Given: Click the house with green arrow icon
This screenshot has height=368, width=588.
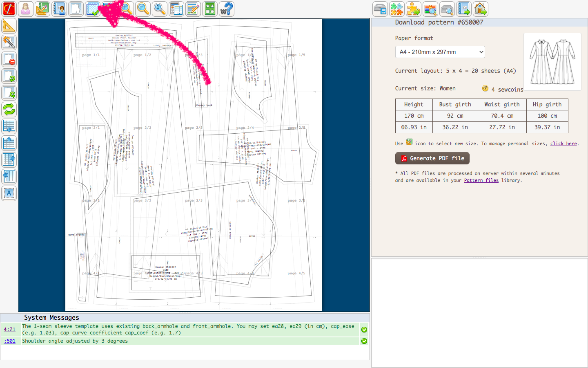Looking at the screenshot, I should tap(481, 9).
